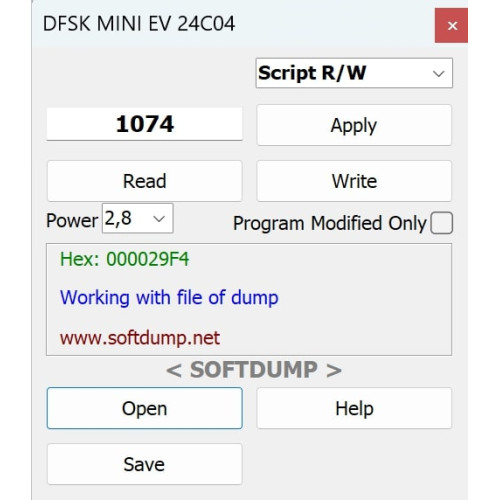Click the Hex: 000029F4 text
This screenshot has width=500, height=500.
124,259
